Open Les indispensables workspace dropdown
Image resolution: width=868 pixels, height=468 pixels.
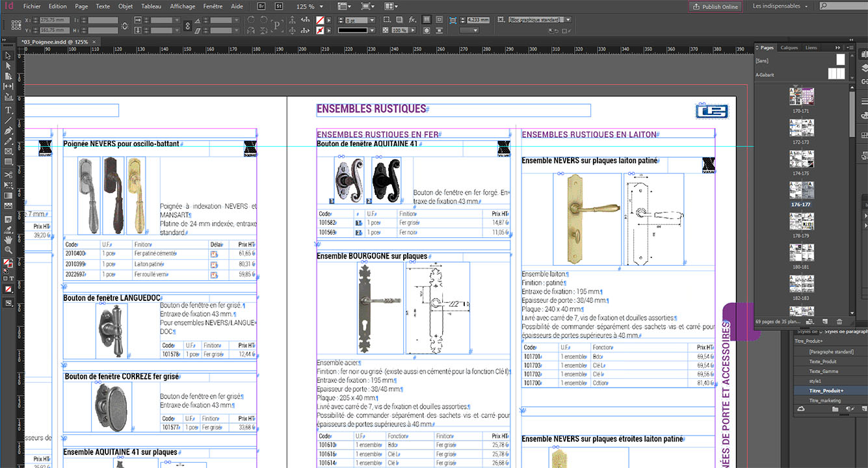click(x=780, y=6)
